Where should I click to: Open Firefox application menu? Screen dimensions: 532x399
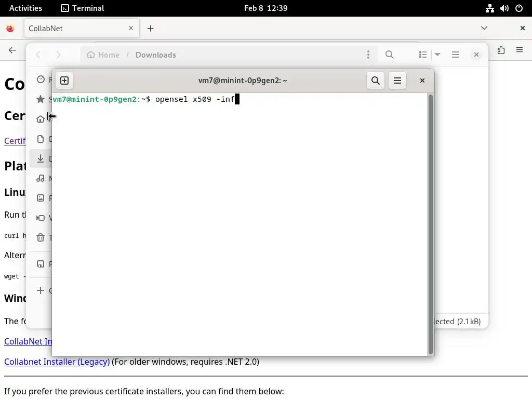click(520, 50)
